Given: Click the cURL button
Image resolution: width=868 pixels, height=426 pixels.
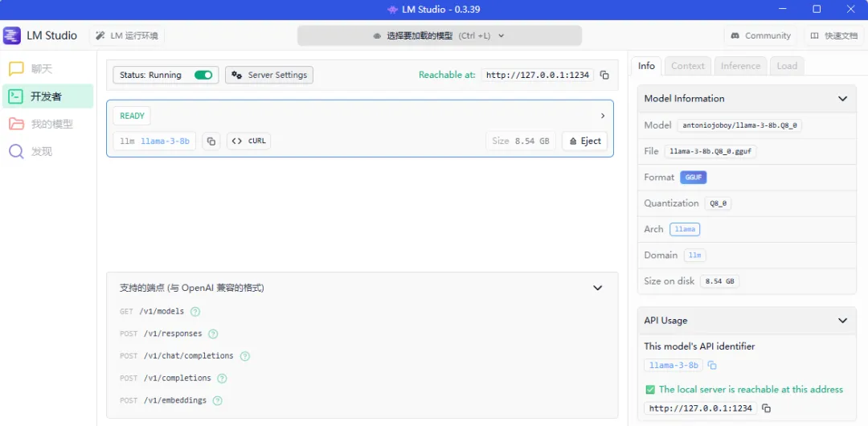Looking at the screenshot, I should coord(248,141).
